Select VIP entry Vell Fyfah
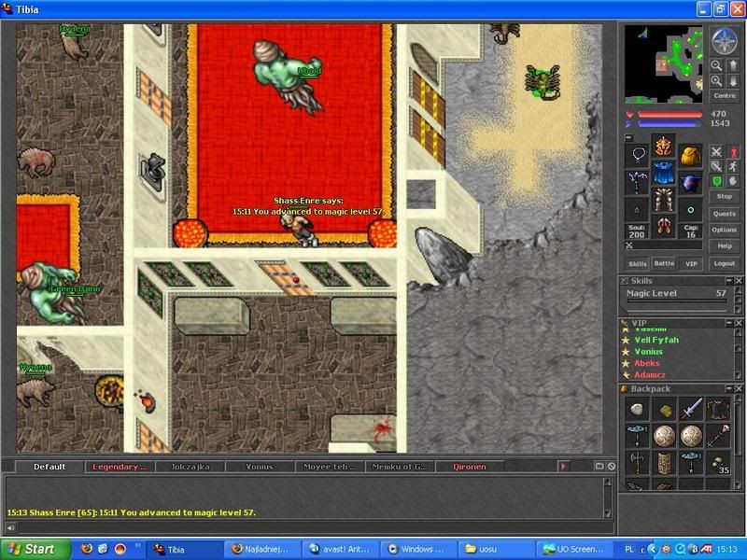The height and width of the screenshot is (560, 747). (656, 340)
